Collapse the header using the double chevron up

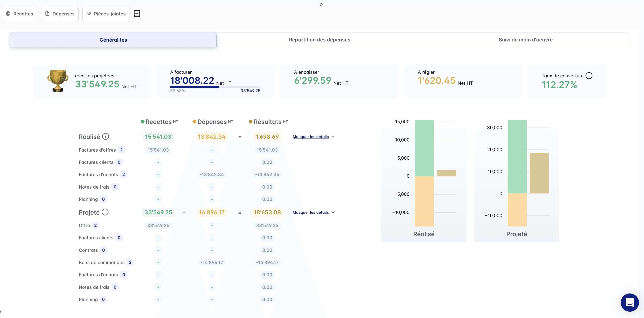coord(321,4)
